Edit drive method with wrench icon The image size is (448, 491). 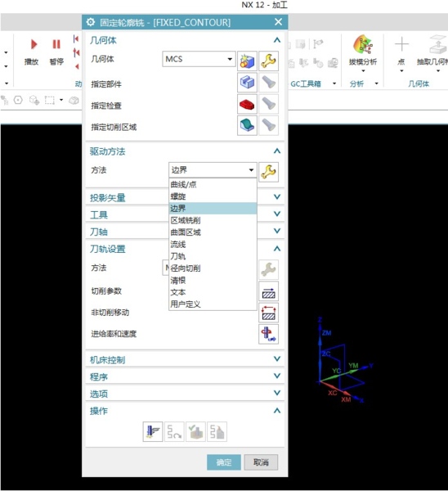(268, 172)
